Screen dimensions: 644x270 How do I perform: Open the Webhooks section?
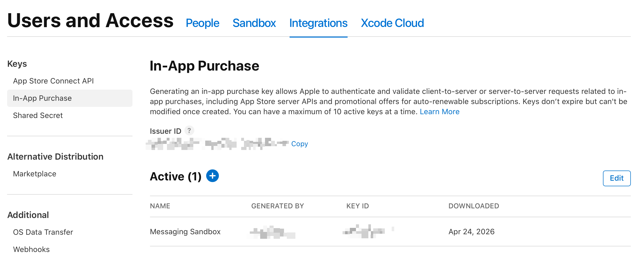(x=31, y=249)
